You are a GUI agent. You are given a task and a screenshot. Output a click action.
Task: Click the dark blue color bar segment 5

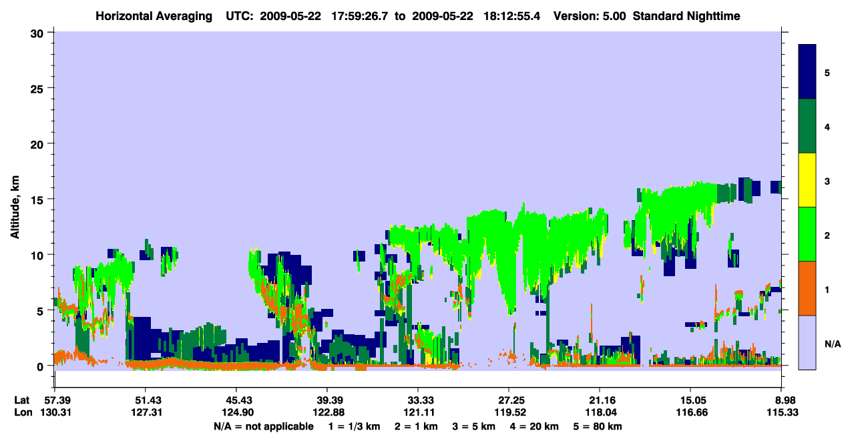[x=807, y=71]
